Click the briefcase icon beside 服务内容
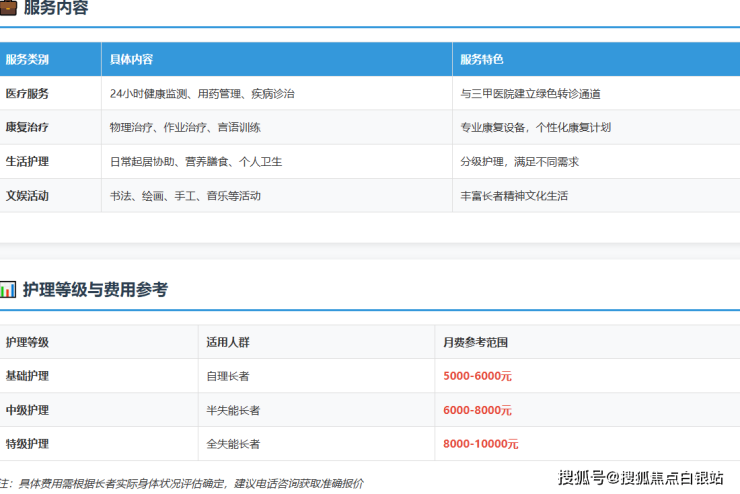This screenshot has height=494, width=740. click(7, 8)
